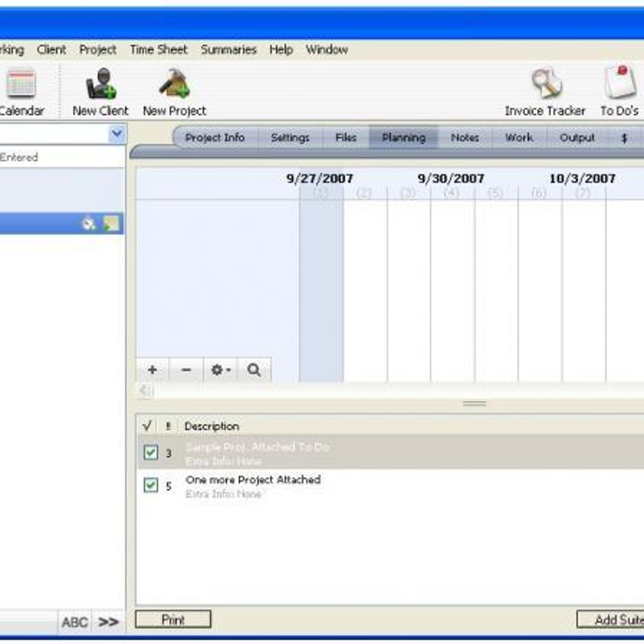This screenshot has height=644, width=644.
Task: Click the New Project hammer icon
Action: click(174, 84)
